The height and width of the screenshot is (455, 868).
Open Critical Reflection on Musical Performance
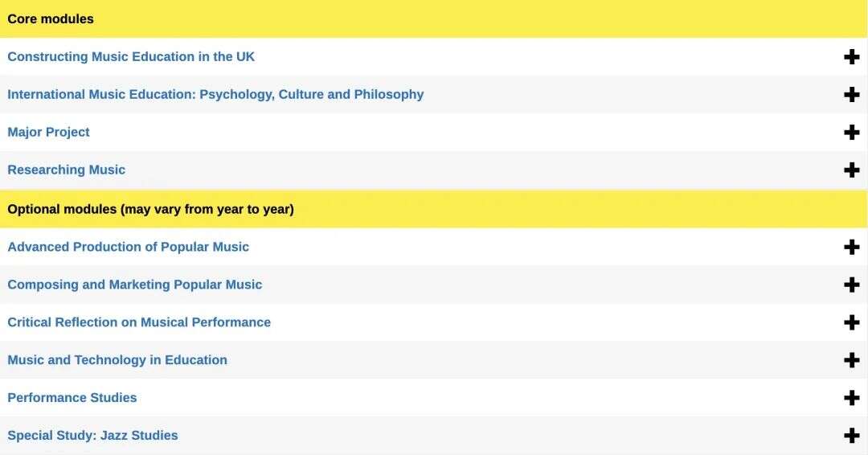(x=139, y=323)
